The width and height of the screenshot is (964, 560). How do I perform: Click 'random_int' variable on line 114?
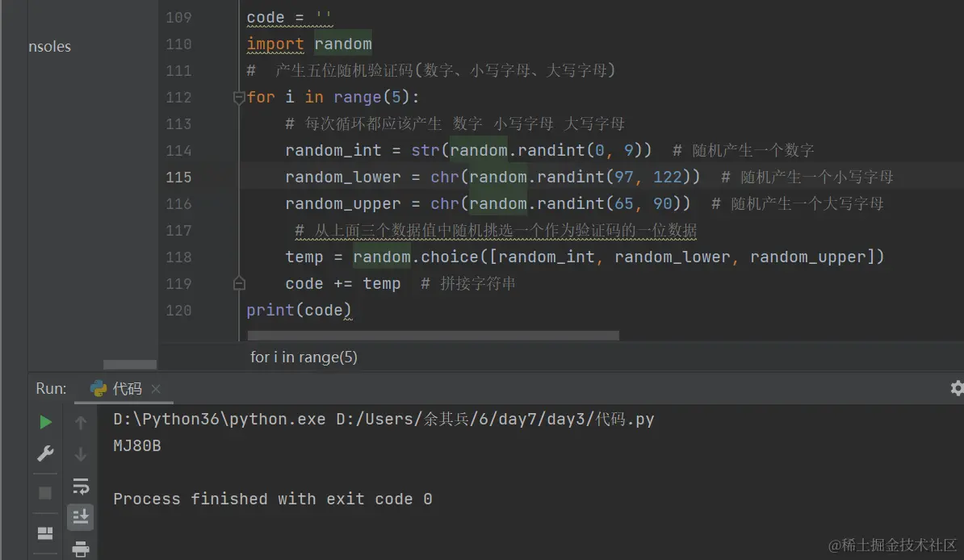(333, 151)
